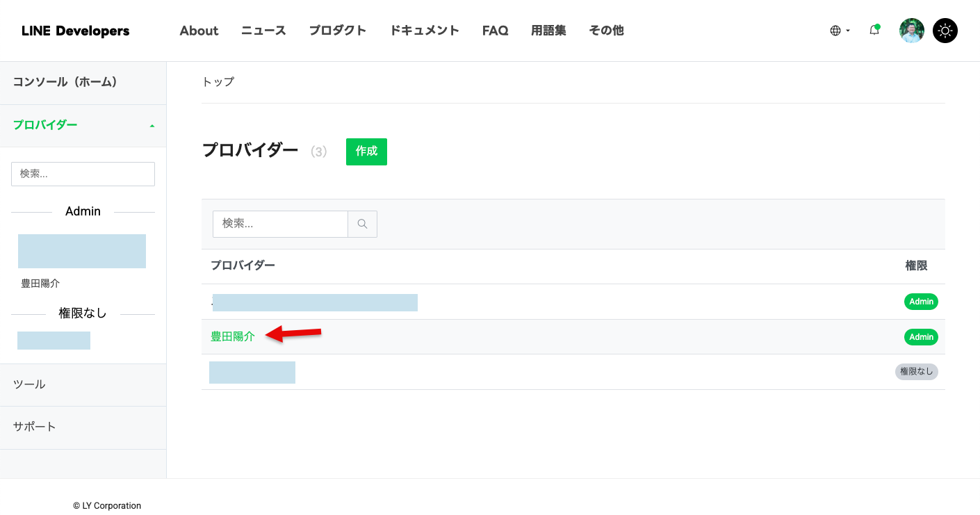Screen dimensions: 980x515
Task: Select コンソール（ホーム） in sidebar
Action: [x=83, y=82]
